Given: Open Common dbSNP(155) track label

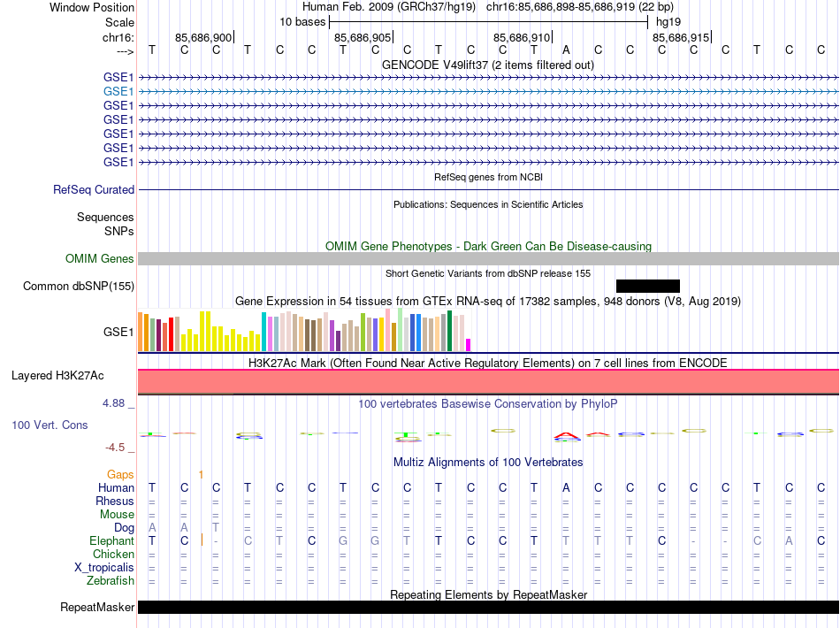Looking at the screenshot, I should (79, 287).
